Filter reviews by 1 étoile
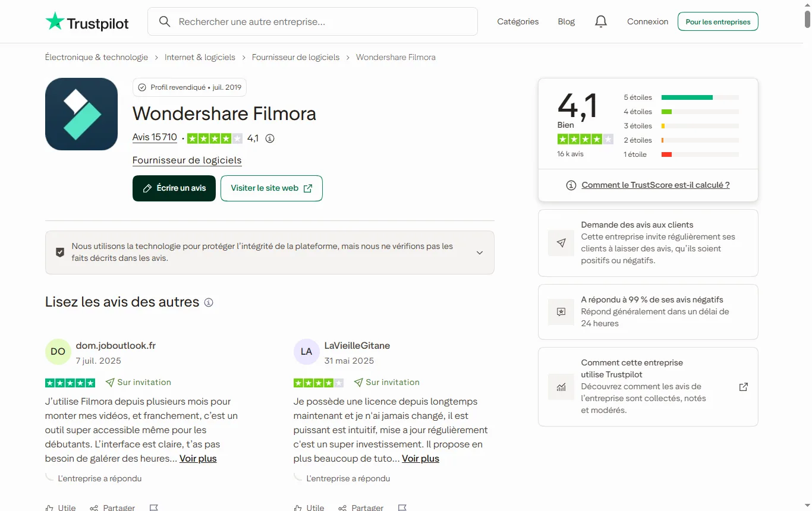Image resolution: width=812 pixels, height=511 pixels. coord(681,154)
